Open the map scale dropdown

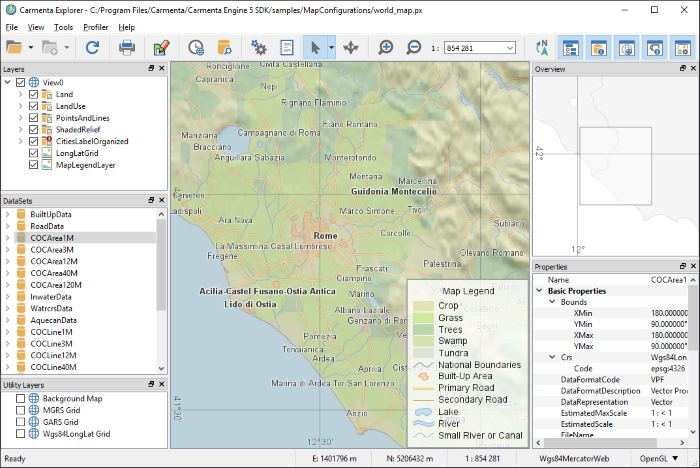coord(510,48)
